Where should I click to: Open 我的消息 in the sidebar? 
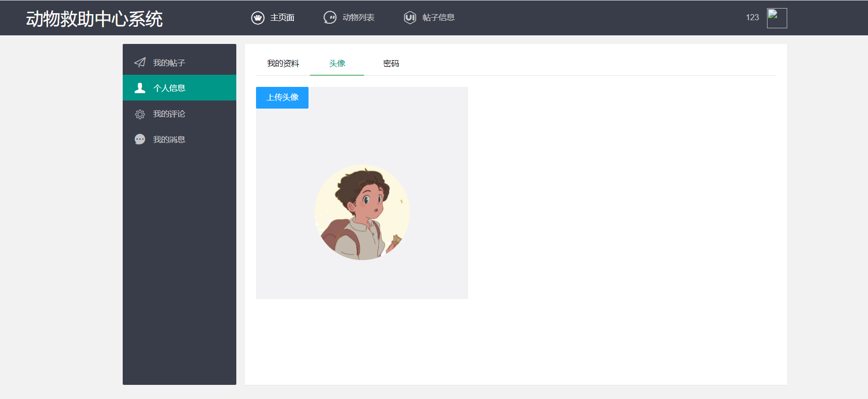pos(179,139)
